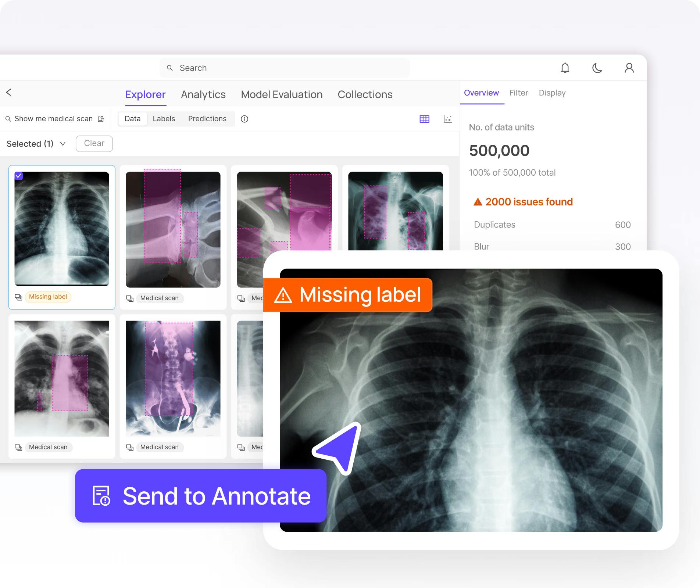Click the Blur issue label
Screen dimensions: 700x588
pyautogui.click(x=482, y=246)
